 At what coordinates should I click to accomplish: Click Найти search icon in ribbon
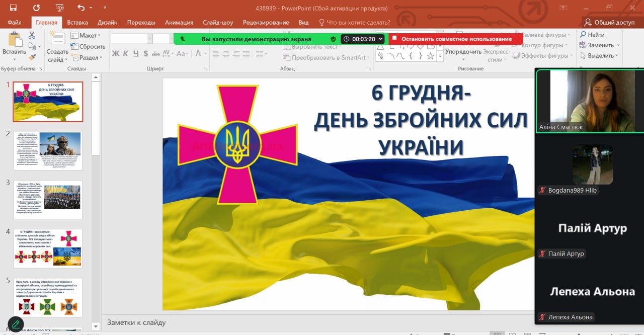592,35
